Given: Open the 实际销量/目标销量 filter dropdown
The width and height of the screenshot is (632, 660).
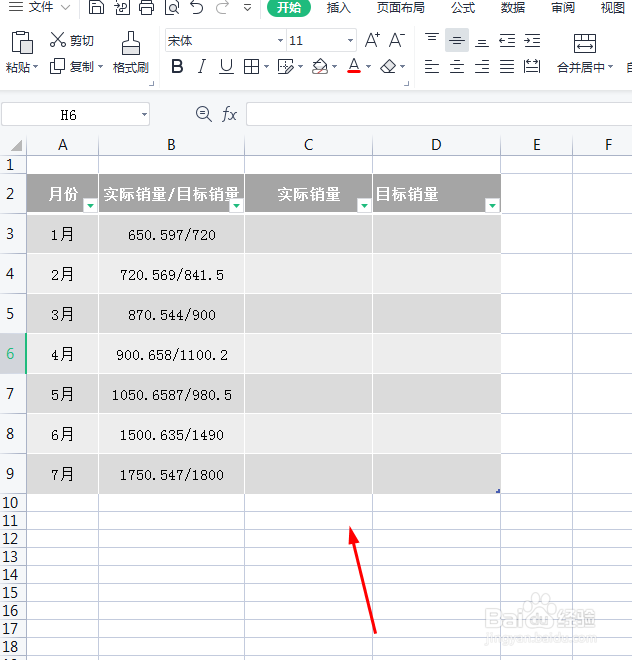Looking at the screenshot, I should pos(236,205).
